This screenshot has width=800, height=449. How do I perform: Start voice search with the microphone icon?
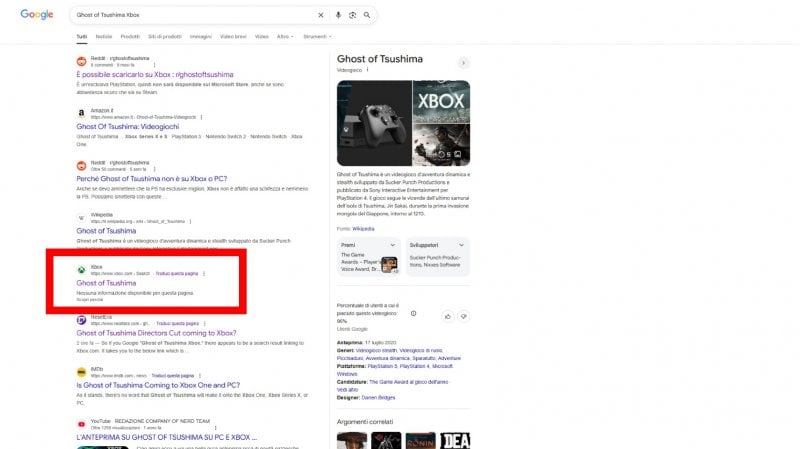[x=339, y=15]
